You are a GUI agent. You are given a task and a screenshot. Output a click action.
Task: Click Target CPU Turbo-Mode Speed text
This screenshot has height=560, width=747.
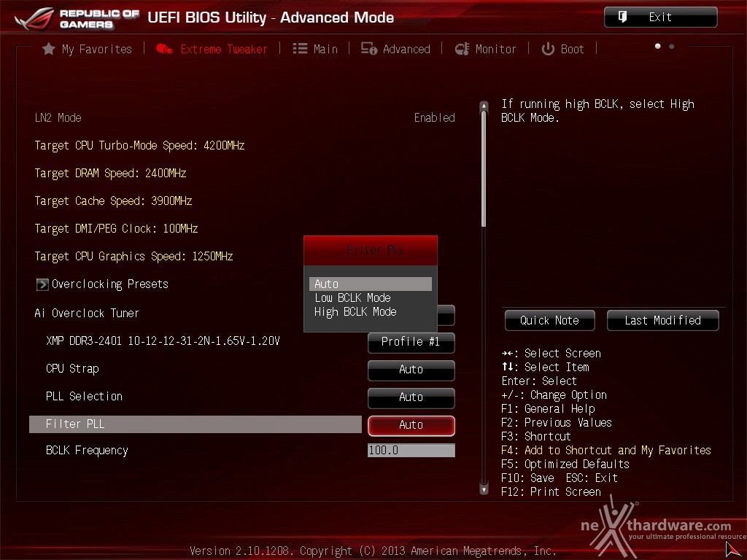click(139, 146)
